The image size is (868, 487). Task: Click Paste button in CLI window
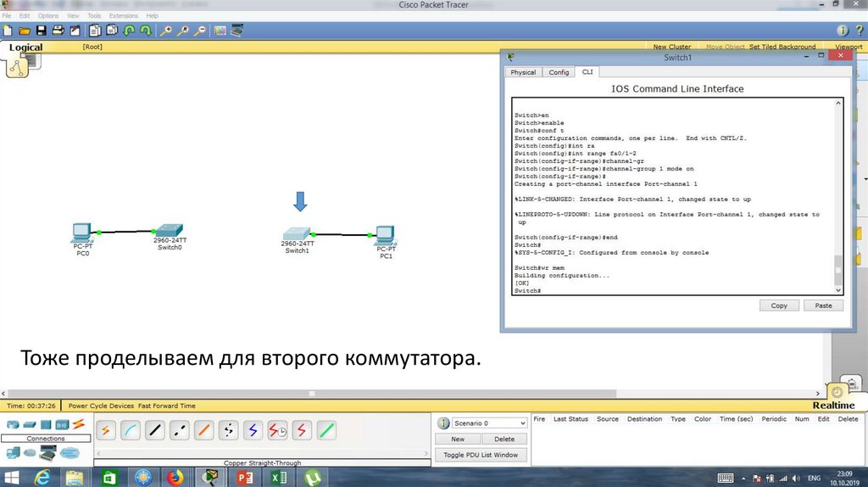click(823, 305)
